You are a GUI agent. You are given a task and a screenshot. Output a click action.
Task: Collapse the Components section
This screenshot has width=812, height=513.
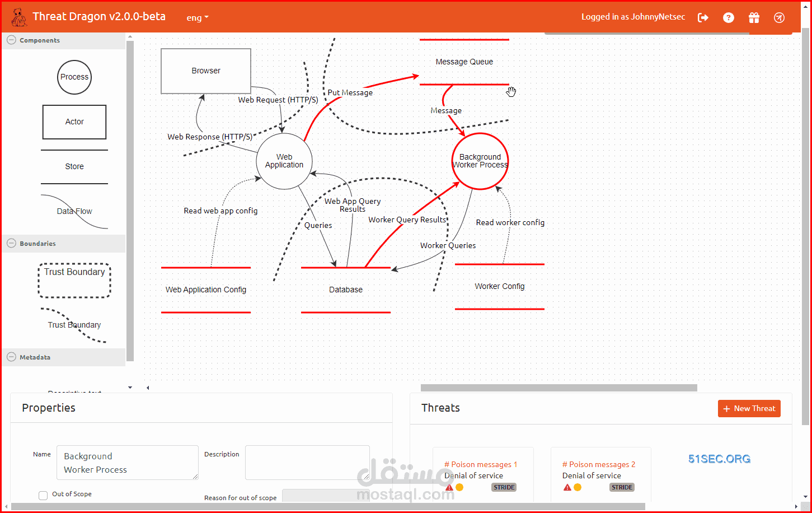11,40
